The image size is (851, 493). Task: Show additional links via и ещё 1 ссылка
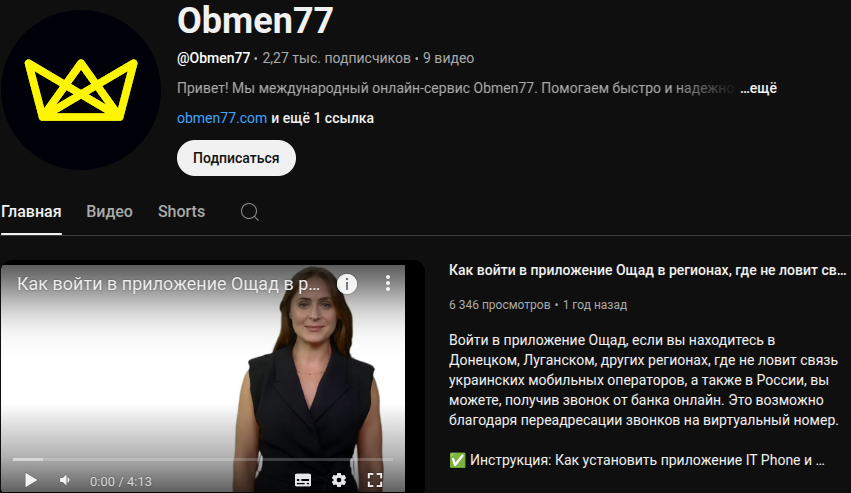(322, 118)
